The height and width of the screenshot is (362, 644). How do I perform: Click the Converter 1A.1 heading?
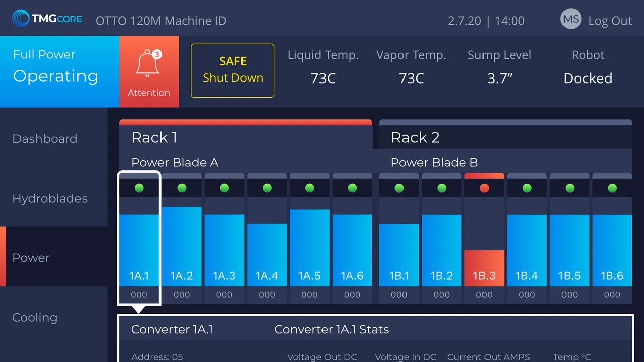[x=172, y=330]
